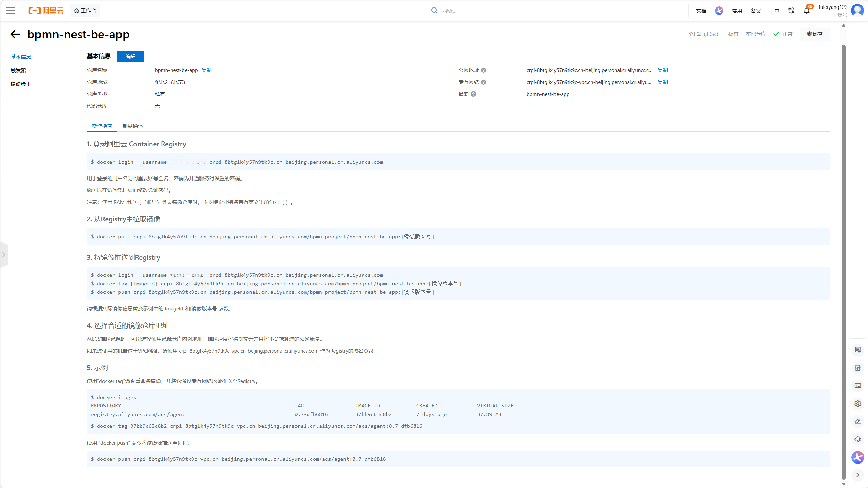Select 触发器 in the sidebar

18,70
